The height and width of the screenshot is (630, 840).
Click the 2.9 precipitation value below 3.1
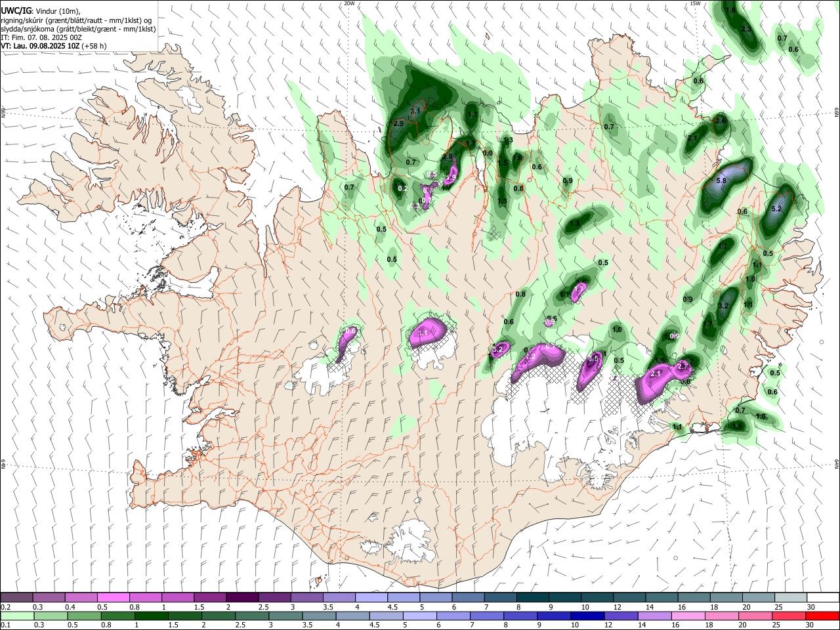pyautogui.click(x=398, y=123)
